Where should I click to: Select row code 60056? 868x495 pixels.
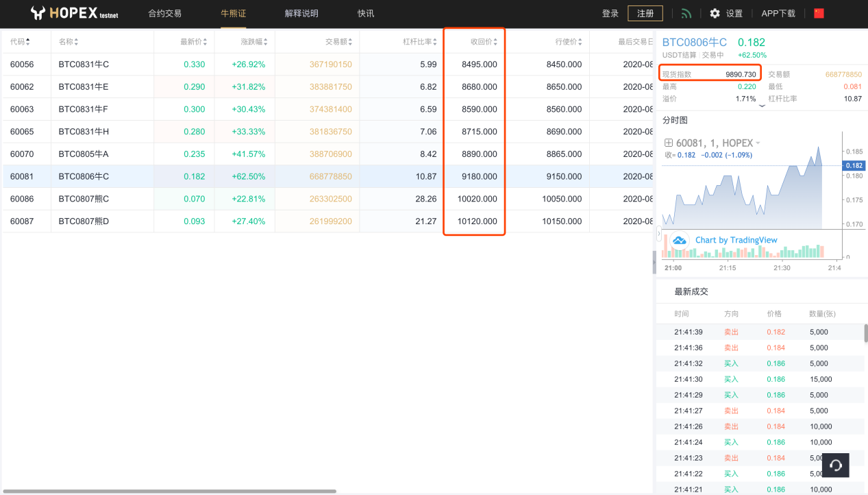coord(22,64)
